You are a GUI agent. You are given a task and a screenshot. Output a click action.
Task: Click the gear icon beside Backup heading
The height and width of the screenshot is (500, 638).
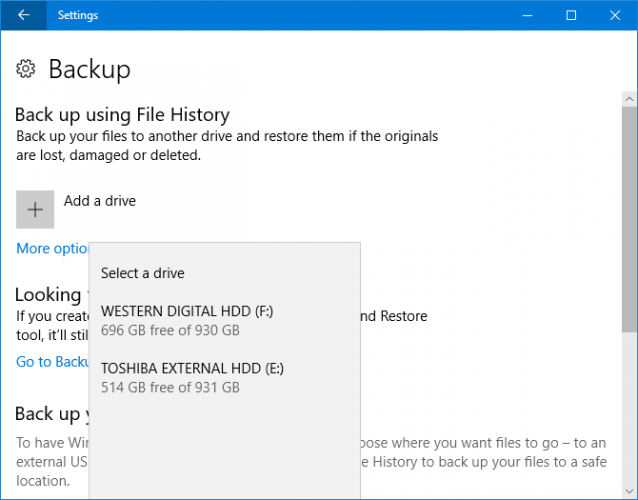27,69
